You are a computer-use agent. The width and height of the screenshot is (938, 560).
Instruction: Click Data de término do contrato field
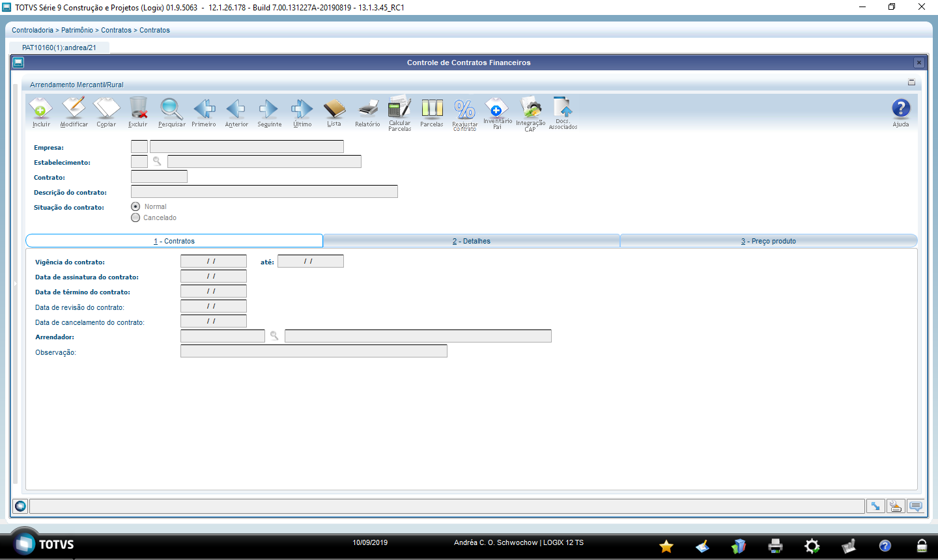[214, 291]
